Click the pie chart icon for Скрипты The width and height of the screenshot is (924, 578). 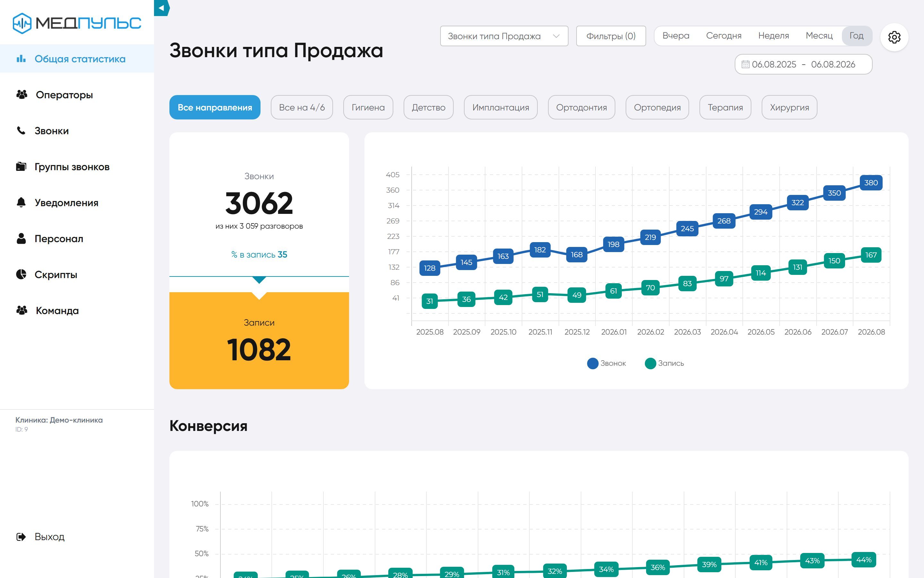coord(21,274)
